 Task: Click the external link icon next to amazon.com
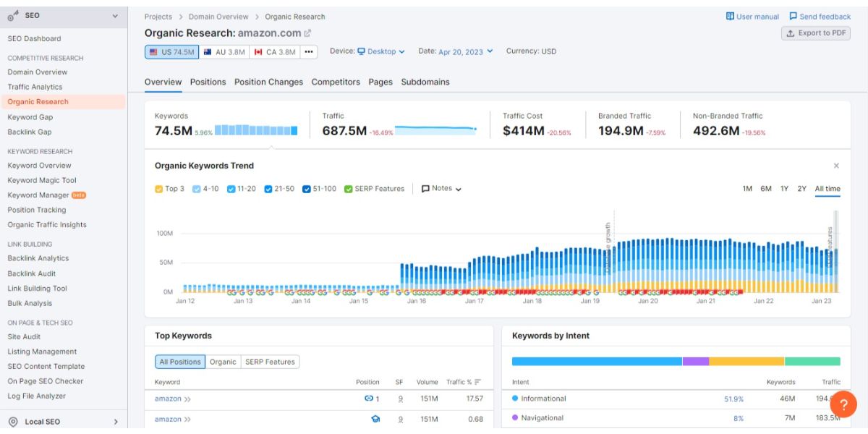pos(307,33)
